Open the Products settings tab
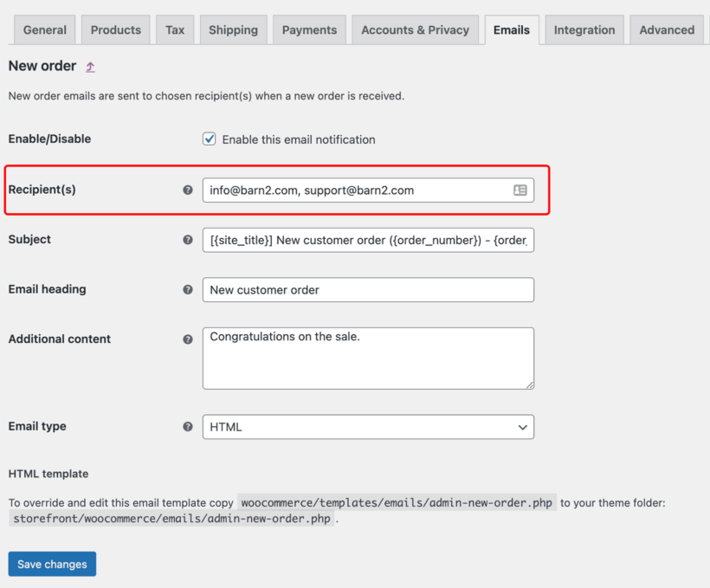This screenshot has width=710, height=588. 115,29
